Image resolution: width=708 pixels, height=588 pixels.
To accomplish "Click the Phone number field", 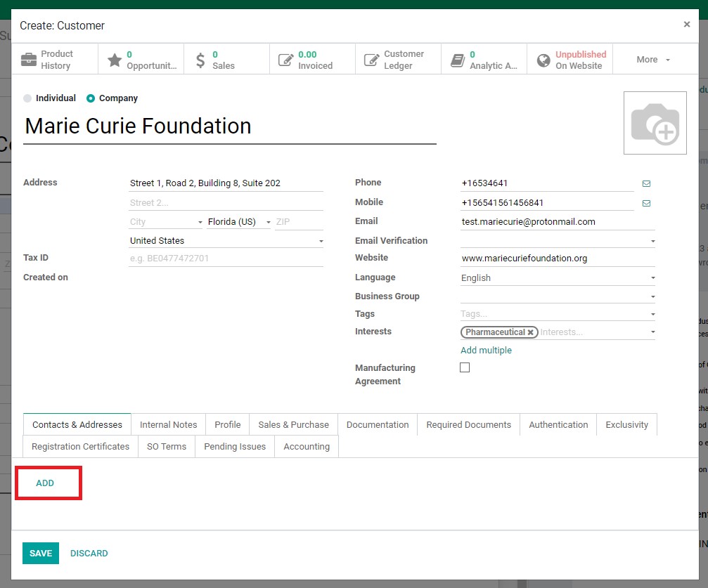I will [x=547, y=183].
